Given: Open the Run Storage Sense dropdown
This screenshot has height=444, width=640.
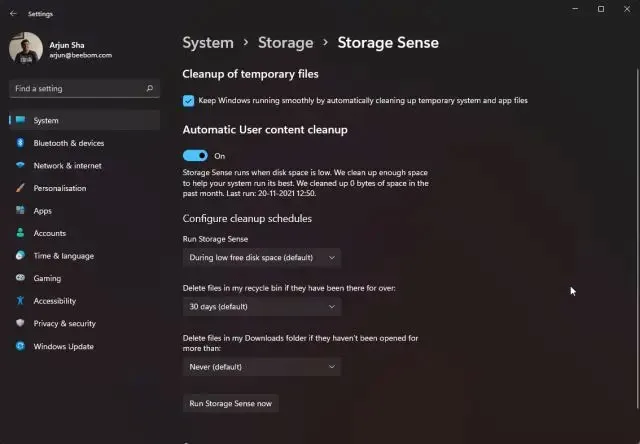Looking at the screenshot, I should [x=262, y=258].
